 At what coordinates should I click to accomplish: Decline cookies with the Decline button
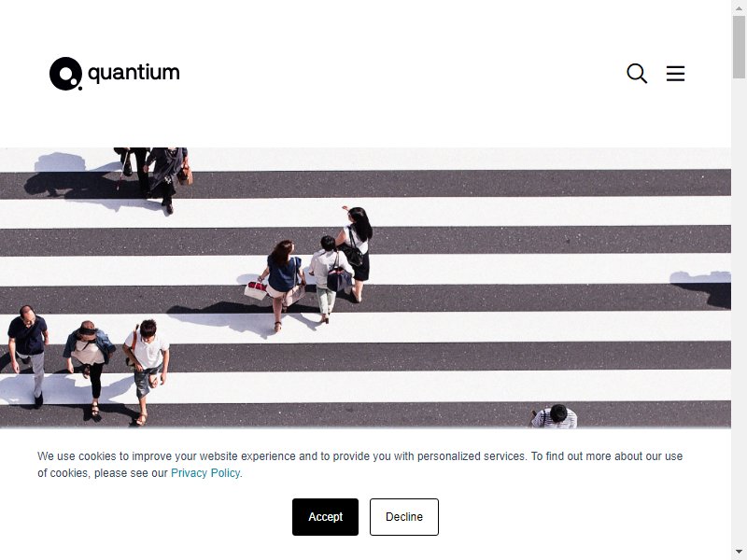coord(404,517)
